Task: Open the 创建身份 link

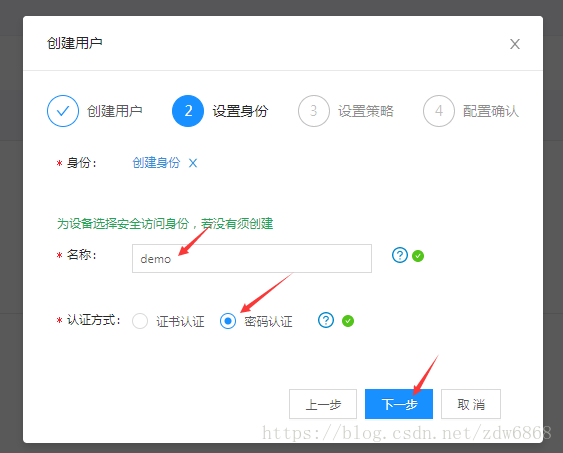Action: (156, 163)
